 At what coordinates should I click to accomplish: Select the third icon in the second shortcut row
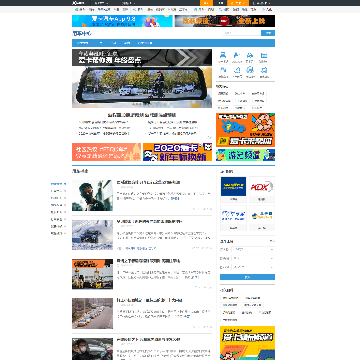pos(250,70)
